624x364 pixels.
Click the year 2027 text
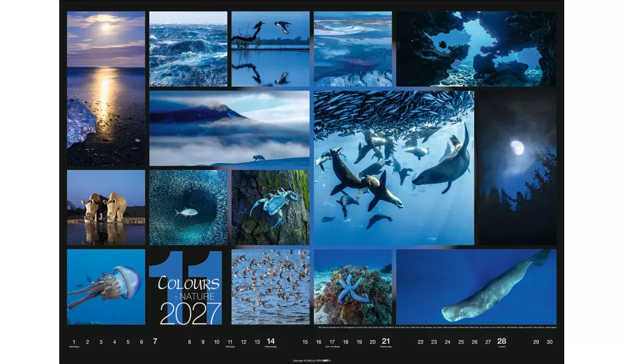(x=190, y=313)
